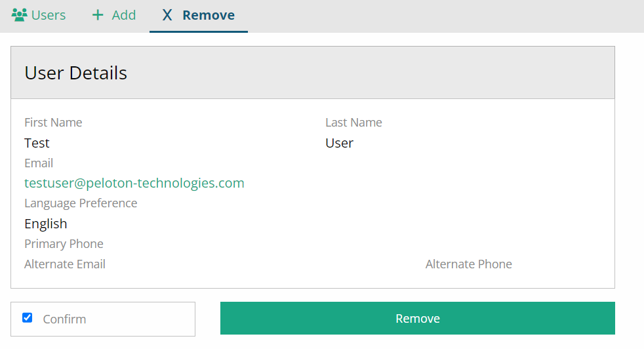Click the Email field label
644x349 pixels.
39,163
